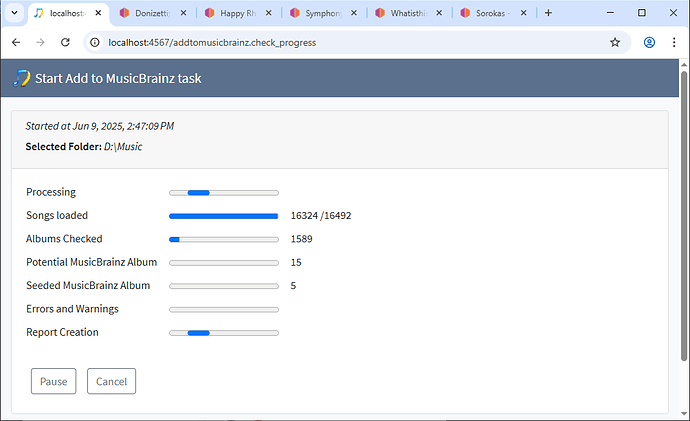Open a new tab with plus icon

pos(548,13)
